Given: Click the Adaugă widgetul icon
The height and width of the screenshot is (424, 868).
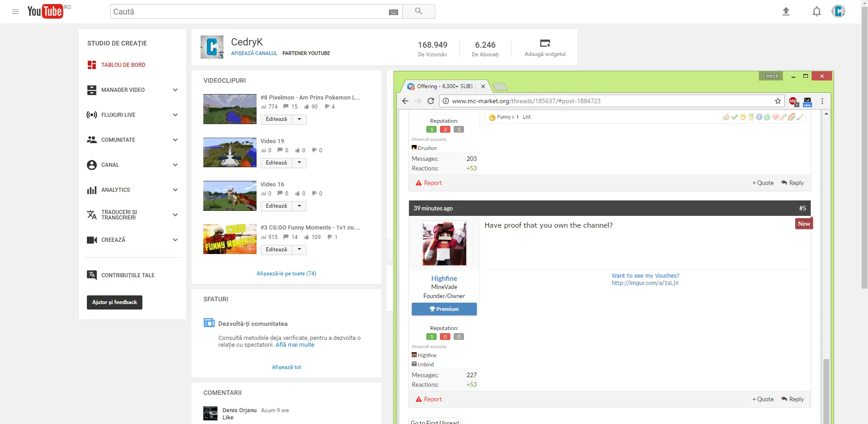Looking at the screenshot, I should (x=545, y=44).
